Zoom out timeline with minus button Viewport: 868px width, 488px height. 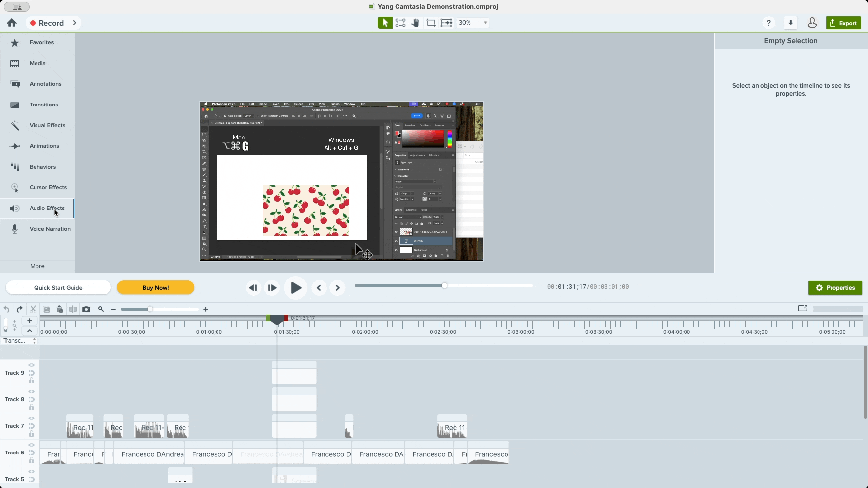coord(113,309)
